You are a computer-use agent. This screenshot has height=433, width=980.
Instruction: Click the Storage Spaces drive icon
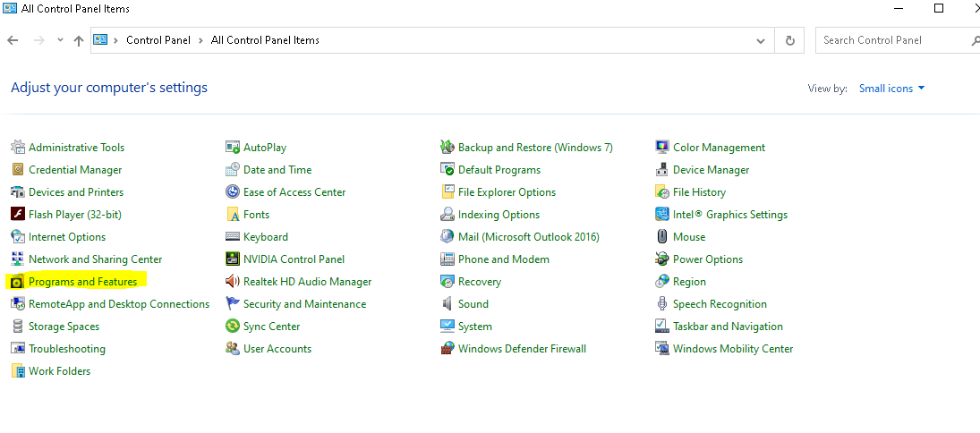18,327
